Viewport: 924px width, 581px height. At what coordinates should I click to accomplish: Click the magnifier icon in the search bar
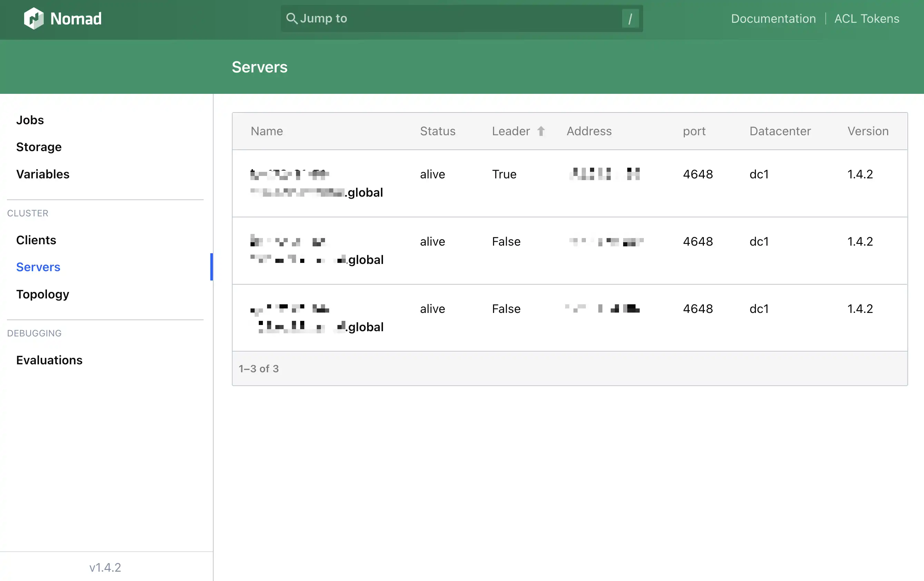click(x=292, y=18)
